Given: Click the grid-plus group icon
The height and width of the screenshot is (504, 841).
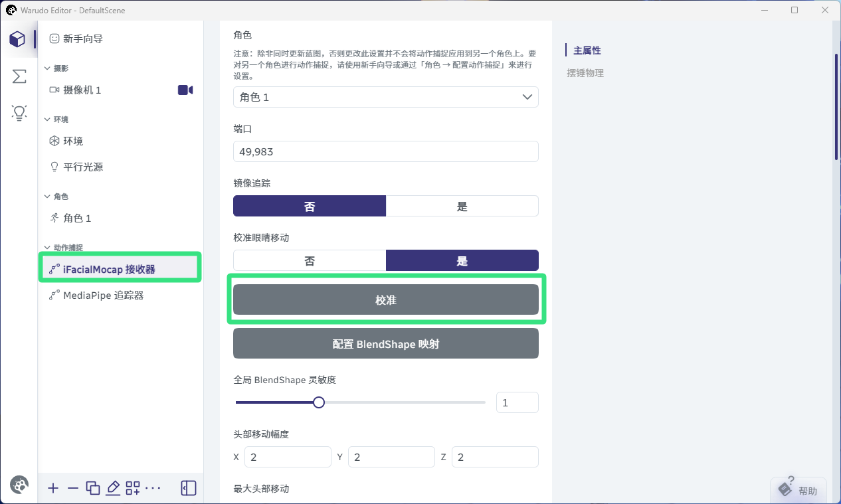Looking at the screenshot, I should (133, 488).
